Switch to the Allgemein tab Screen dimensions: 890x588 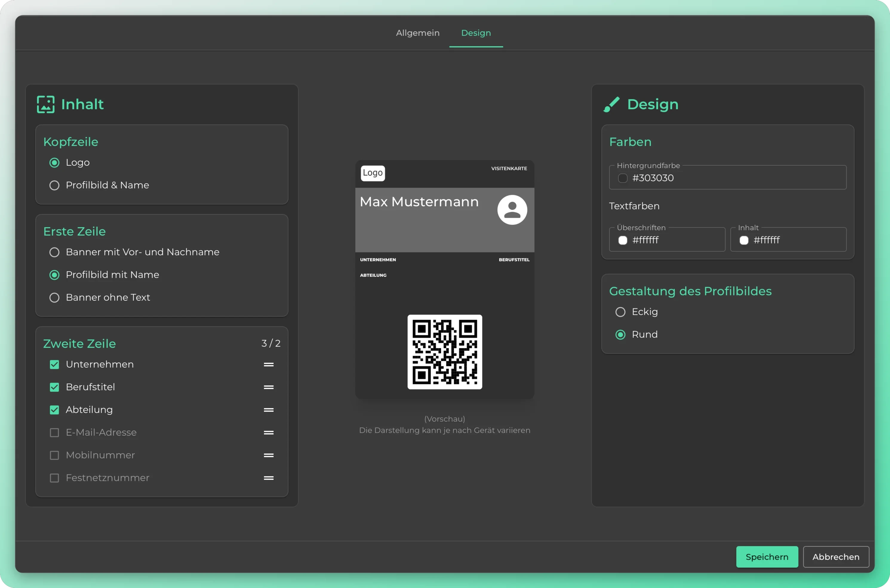418,33
